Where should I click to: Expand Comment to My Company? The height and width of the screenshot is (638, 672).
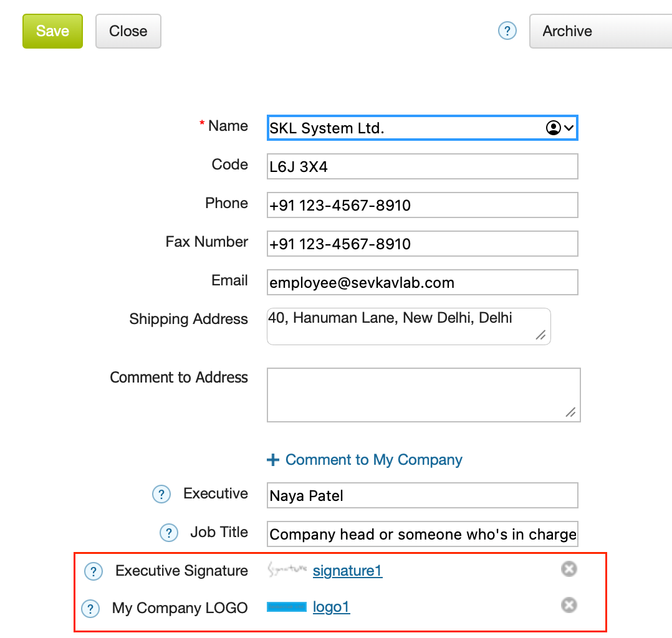coord(374,460)
